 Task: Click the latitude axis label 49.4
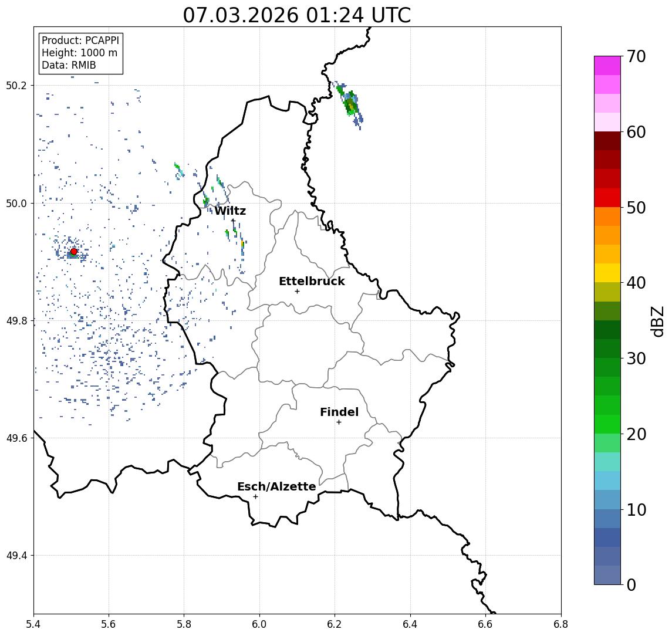(x=16, y=556)
